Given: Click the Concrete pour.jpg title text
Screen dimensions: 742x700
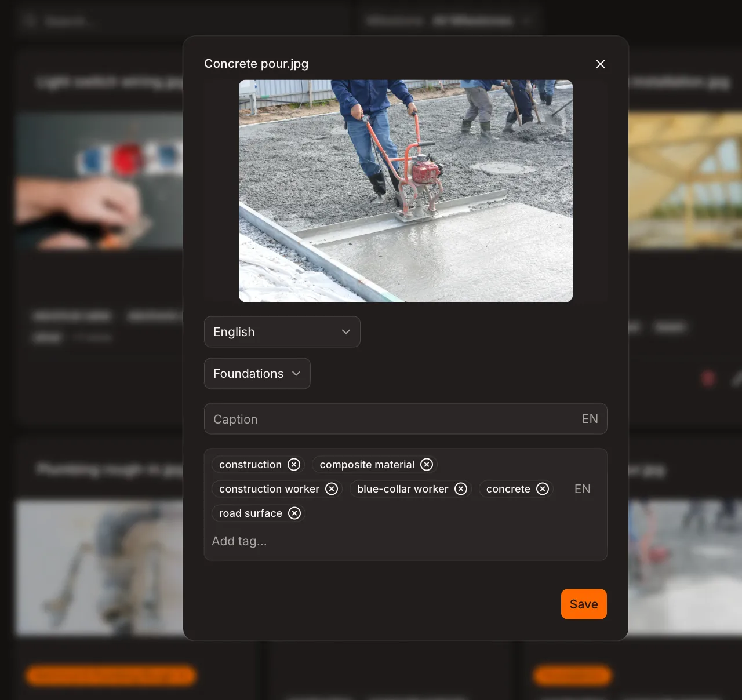Looking at the screenshot, I should coord(256,64).
